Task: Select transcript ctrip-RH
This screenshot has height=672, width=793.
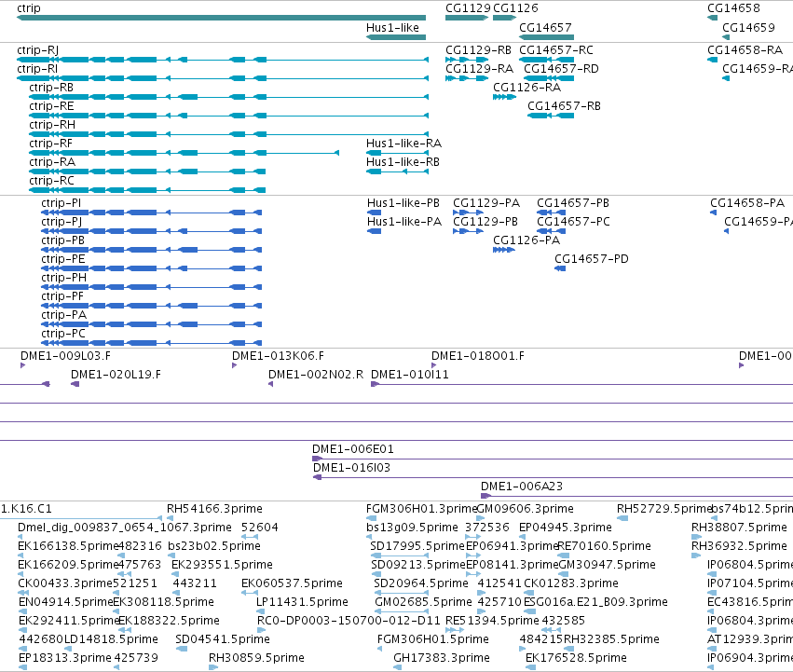Action: [x=52, y=125]
